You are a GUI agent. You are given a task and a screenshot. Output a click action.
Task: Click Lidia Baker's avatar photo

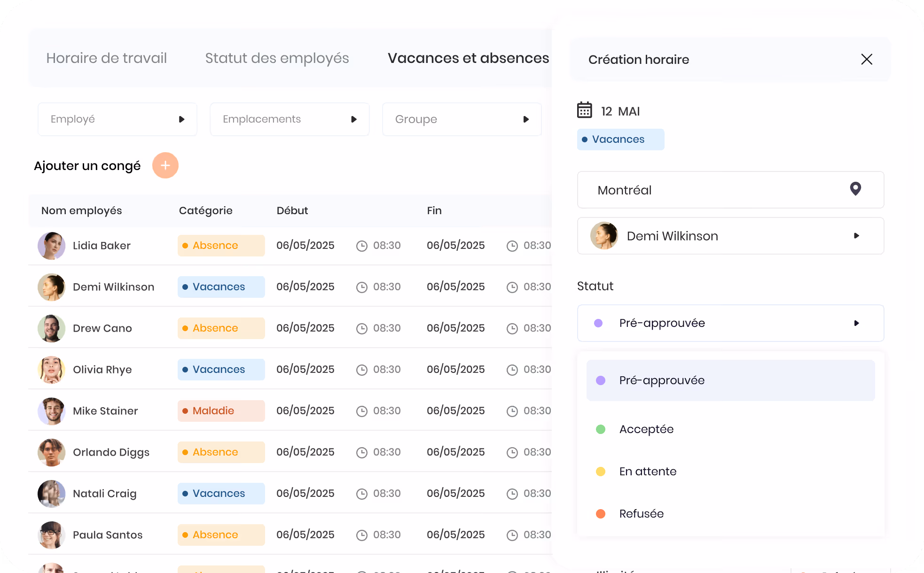51,246
